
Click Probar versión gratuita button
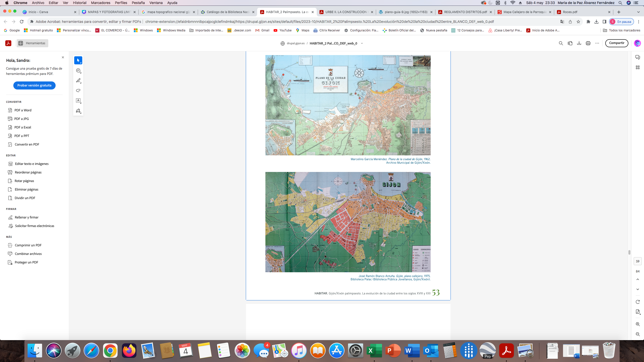pos(34,85)
